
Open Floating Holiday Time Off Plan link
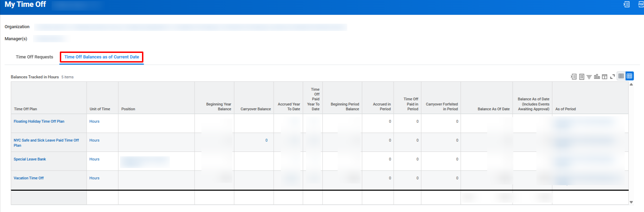(x=39, y=121)
